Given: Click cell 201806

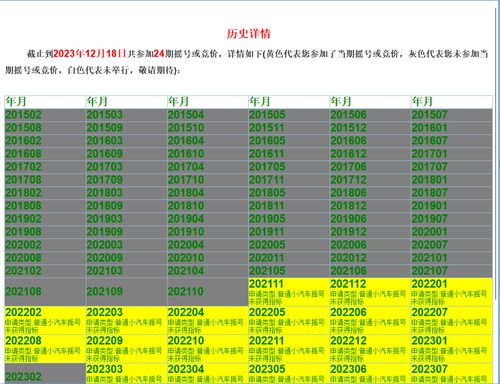Looking at the screenshot, I should point(370,193).
